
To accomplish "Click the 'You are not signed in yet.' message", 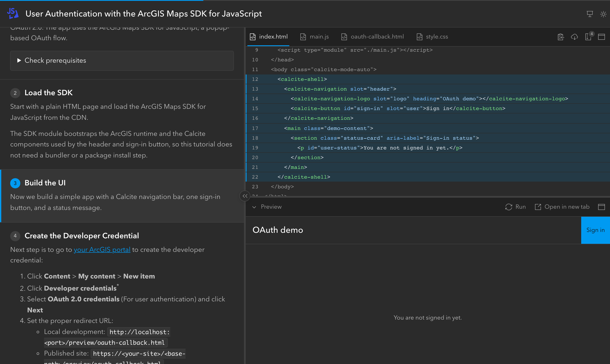I will [428, 318].
